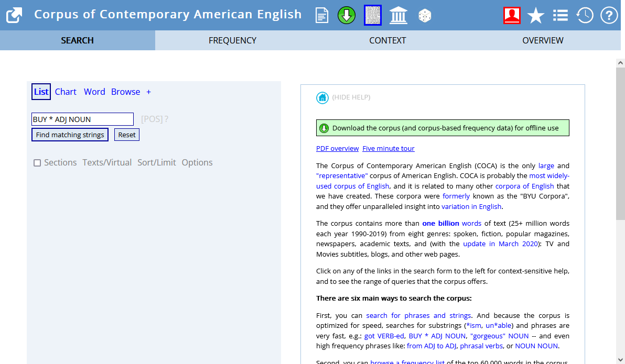Click the 'NOUN NOUN' example link
This screenshot has height=364, width=625.
coord(536,346)
